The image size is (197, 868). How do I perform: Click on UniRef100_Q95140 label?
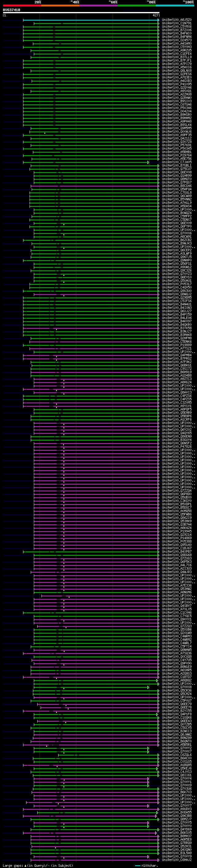(177, 544)
